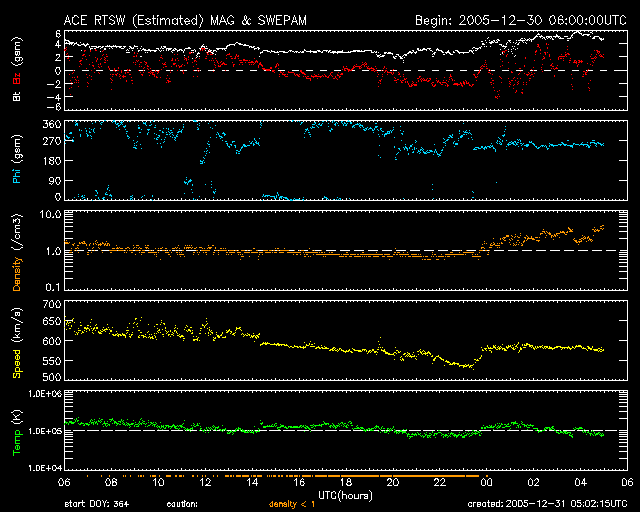Click the '180' tick on Phi axis
The image size is (640, 512).
[x=52, y=160]
